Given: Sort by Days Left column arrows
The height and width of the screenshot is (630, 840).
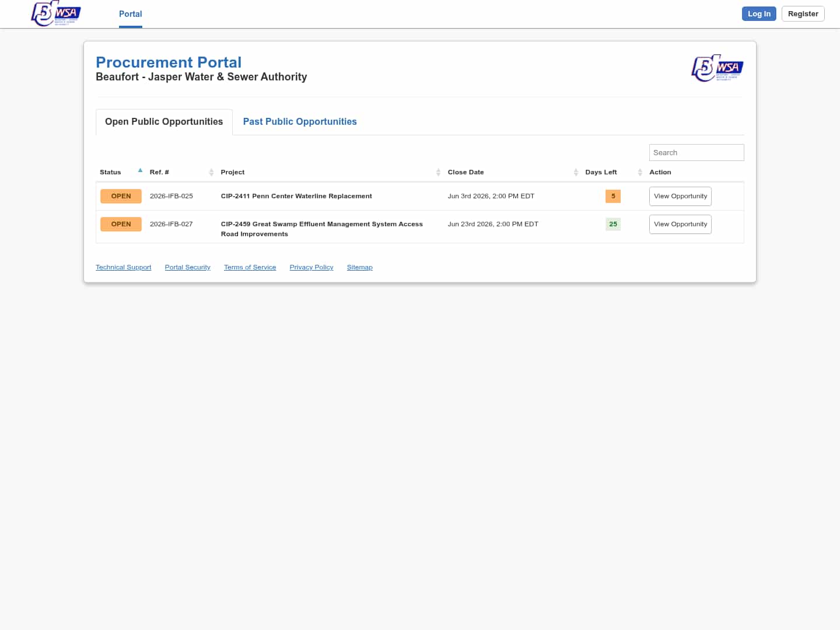Looking at the screenshot, I should [640, 172].
